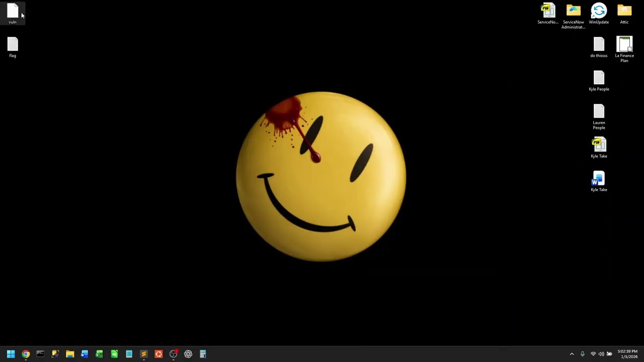
Task: Click the microphone tray icon
Action: (583, 354)
